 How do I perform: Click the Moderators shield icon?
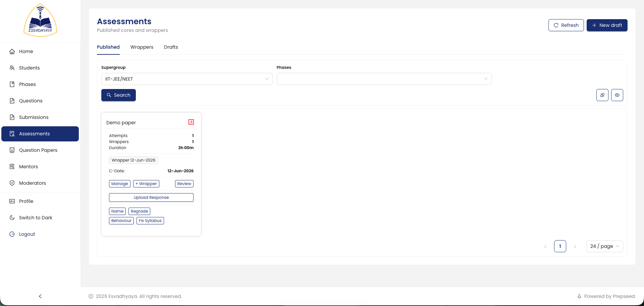12,183
